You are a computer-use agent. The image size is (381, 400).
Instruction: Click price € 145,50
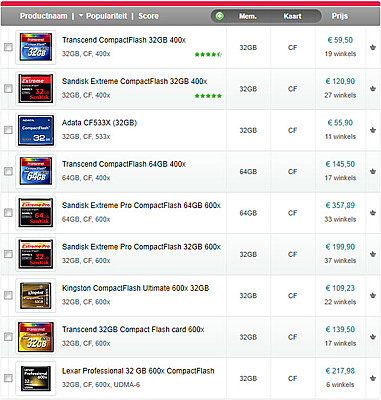(x=340, y=164)
